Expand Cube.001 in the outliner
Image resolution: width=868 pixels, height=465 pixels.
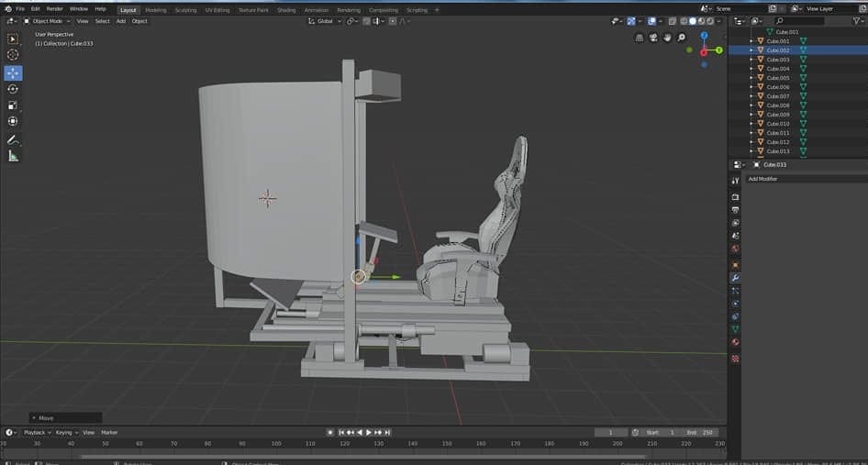tap(751, 41)
